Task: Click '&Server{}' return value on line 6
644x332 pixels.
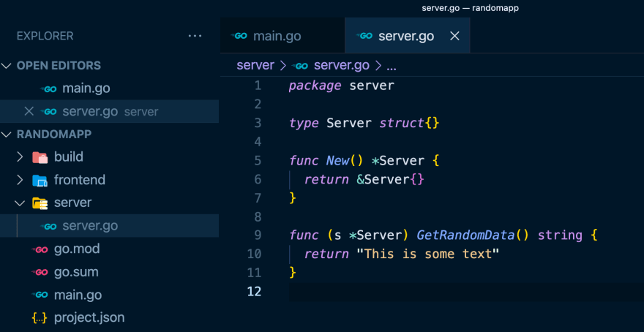Action: 390,179
